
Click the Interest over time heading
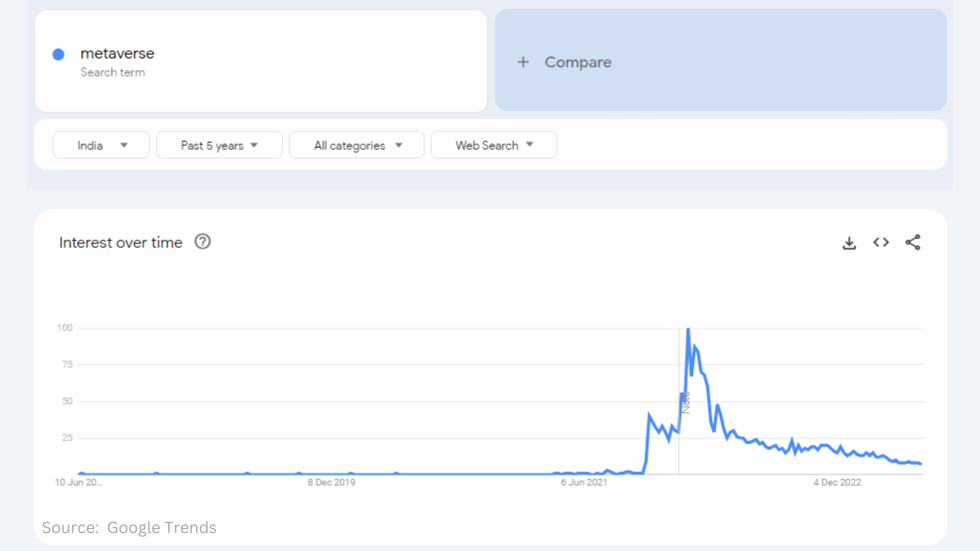(121, 242)
